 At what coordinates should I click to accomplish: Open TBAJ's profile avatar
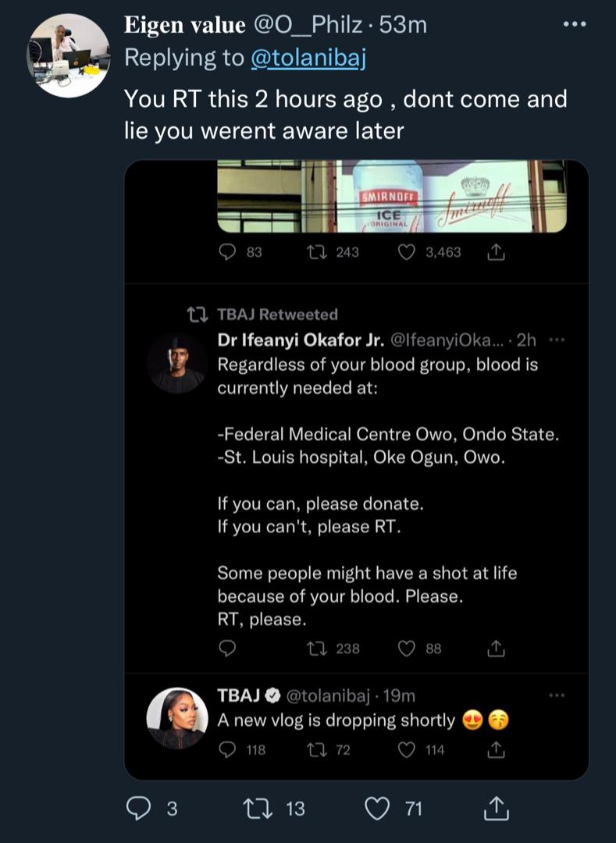(177, 718)
